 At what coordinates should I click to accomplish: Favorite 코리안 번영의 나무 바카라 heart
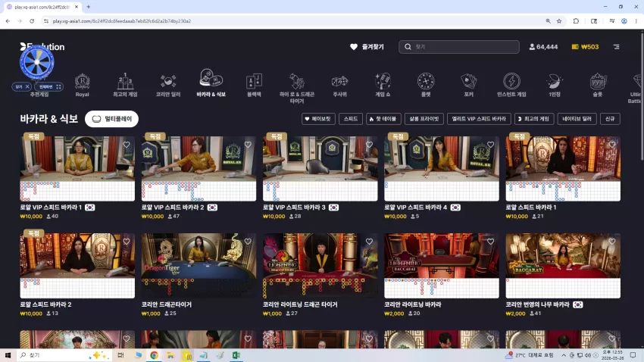tap(612, 242)
